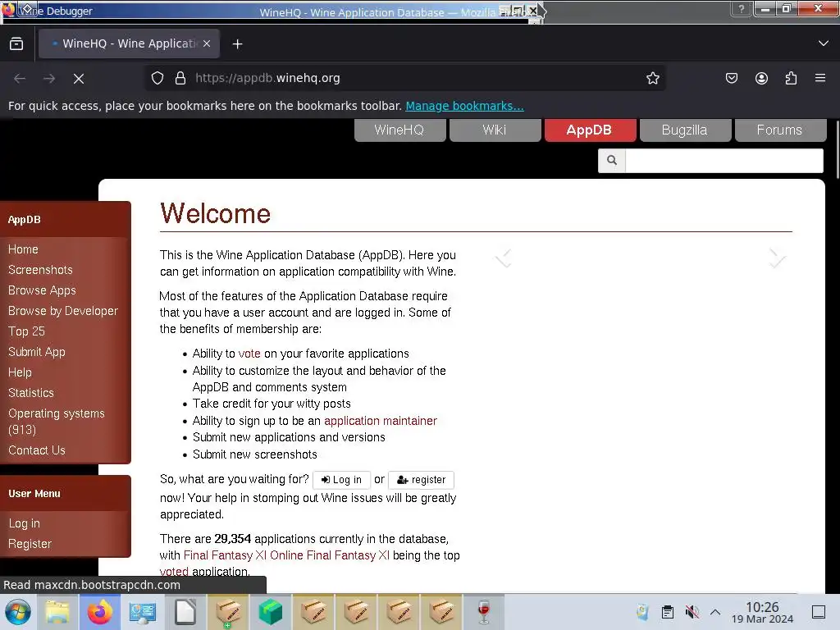Open Submit App in the sidebar

coord(36,352)
